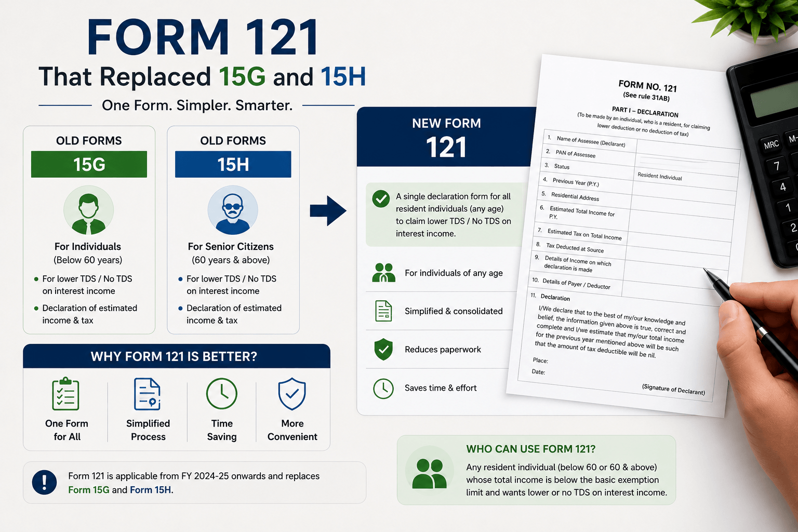798x532 pixels.
Task: Click the blue 15H text in the subtitle
Action: [343, 77]
